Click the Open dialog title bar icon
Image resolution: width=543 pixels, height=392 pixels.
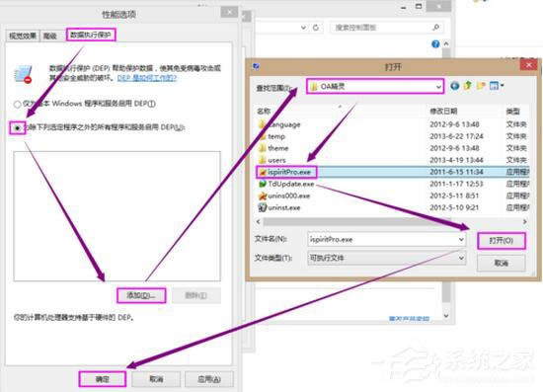click(x=257, y=66)
